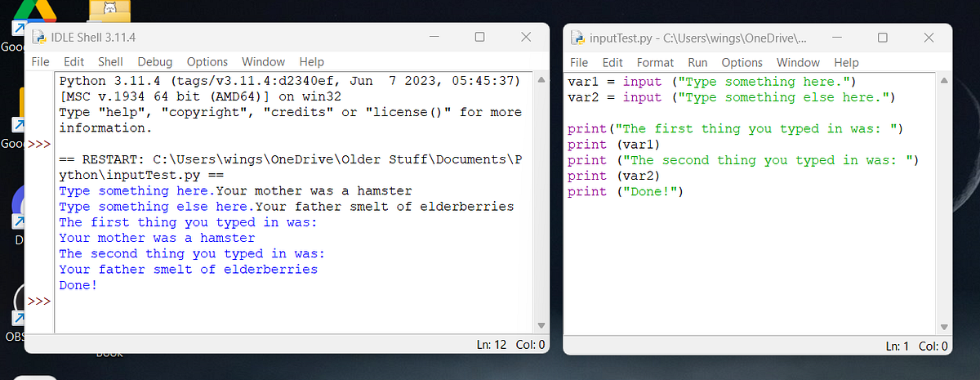This screenshot has width=980, height=380.
Task: Open Help menu in inputTest.py editor
Action: tap(846, 62)
